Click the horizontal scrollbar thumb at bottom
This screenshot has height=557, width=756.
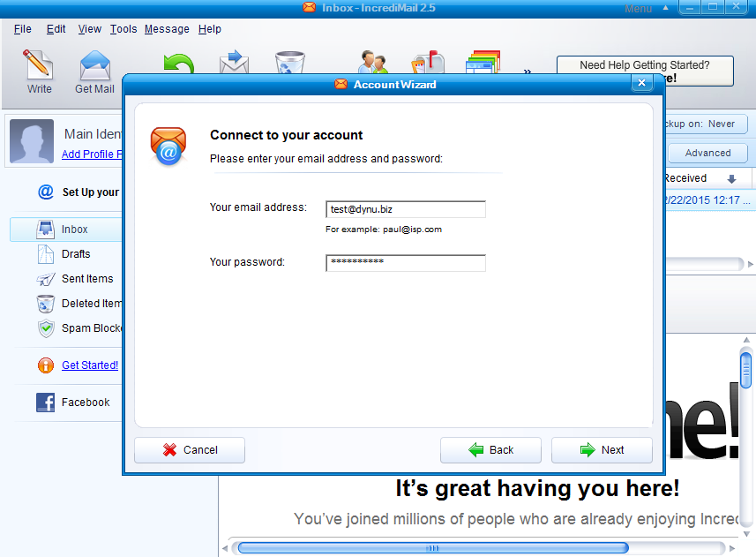pyautogui.click(x=433, y=548)
